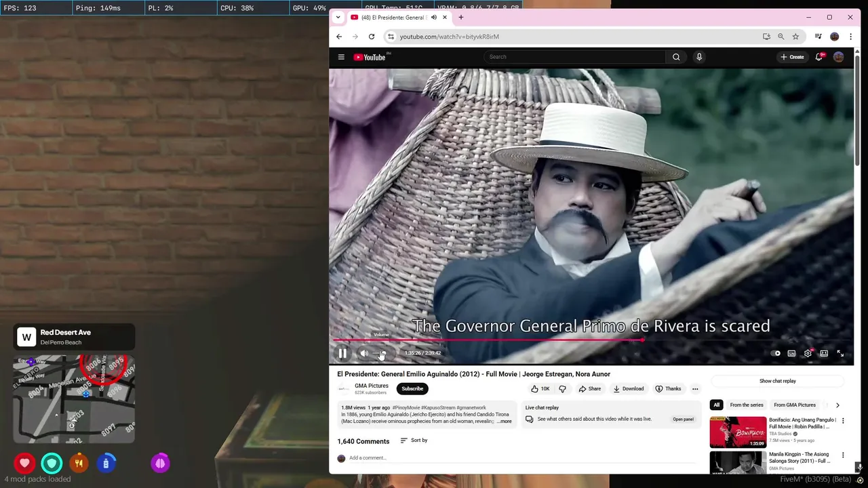Click the teal shield armor icon in HUD

[x=52, y=463]
